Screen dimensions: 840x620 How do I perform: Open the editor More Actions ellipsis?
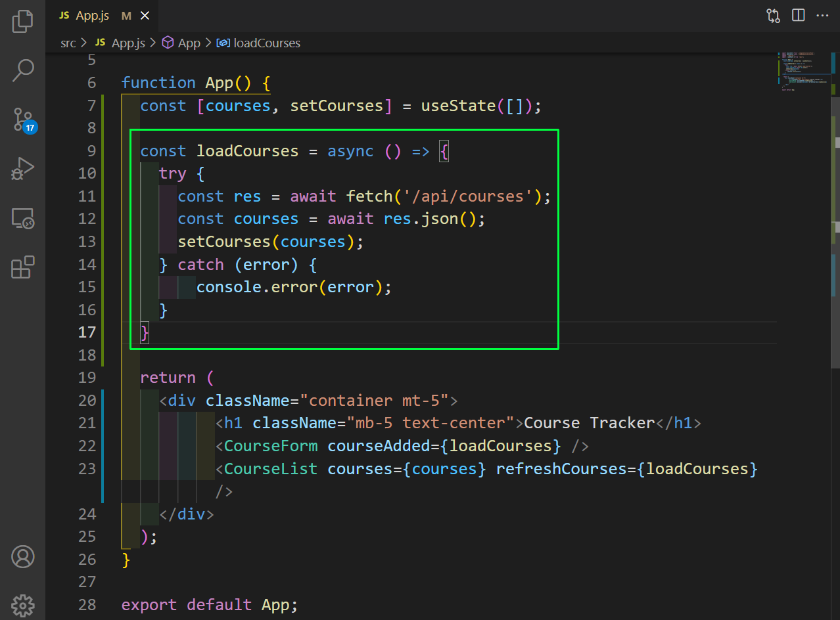(823, 16)
